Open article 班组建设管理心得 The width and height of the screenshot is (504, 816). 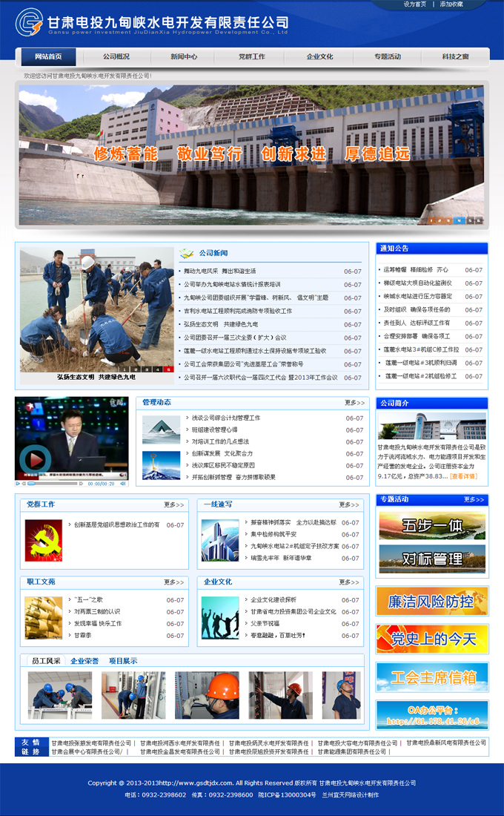coord(214,430)
